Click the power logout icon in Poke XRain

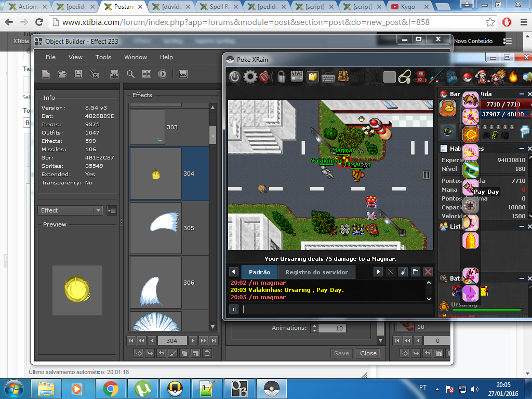[x=234, y=77]
